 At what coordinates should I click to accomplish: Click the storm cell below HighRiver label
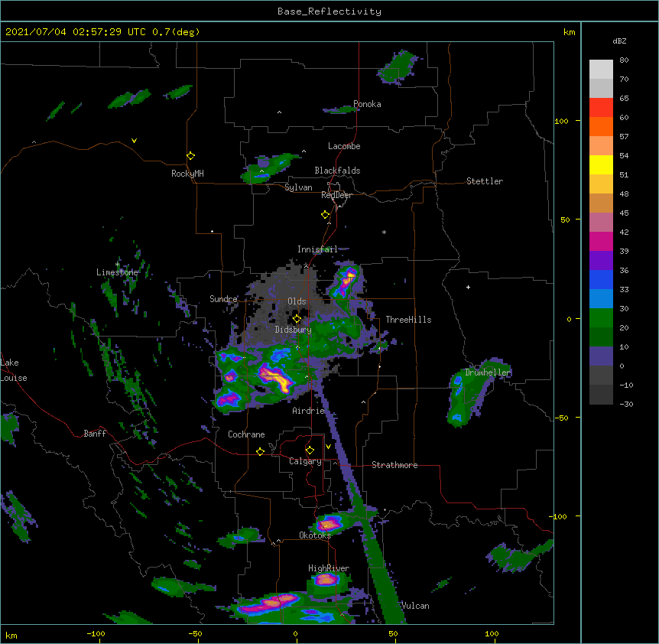pos(326,580)
